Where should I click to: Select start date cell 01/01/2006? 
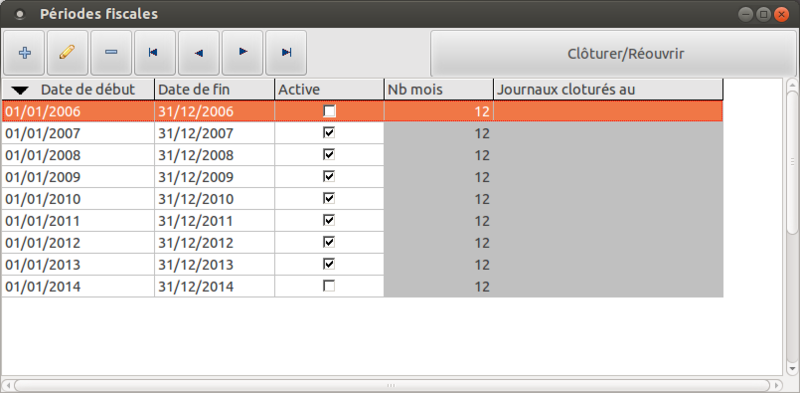[x=78, y=111]
